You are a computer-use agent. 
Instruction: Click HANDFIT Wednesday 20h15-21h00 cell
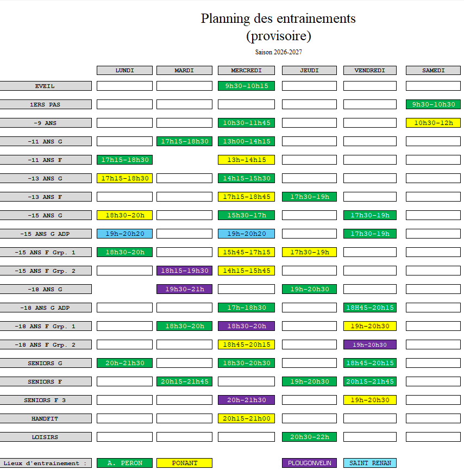[x=246, y=418]
